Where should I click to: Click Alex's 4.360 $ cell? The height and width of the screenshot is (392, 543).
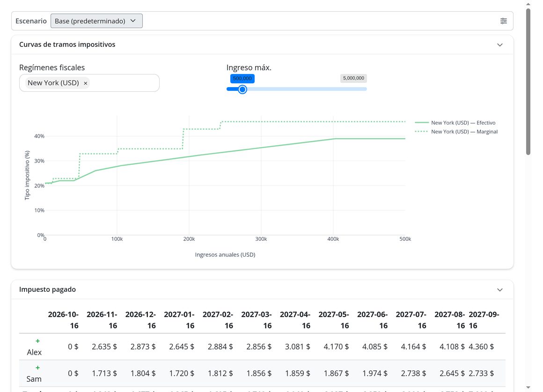pos(481,347)
